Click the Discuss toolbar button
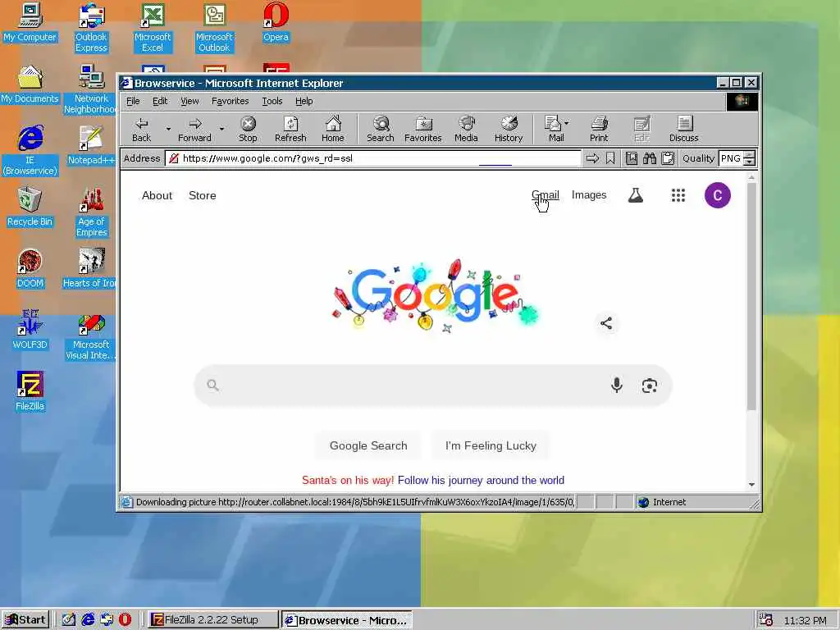The height and width of the screenshot is (630, 840). [684, 130]
